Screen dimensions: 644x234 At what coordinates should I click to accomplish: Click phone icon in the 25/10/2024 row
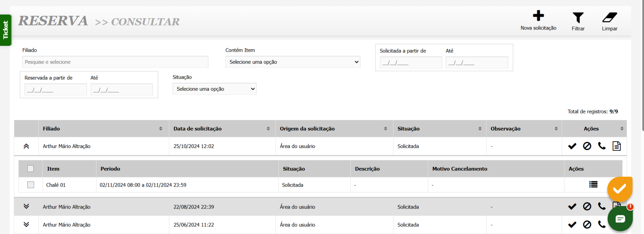click(x=602, y=146)
